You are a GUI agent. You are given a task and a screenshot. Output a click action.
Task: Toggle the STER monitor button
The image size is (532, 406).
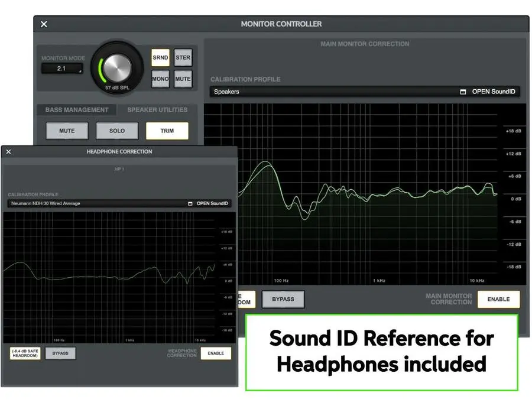183,58
